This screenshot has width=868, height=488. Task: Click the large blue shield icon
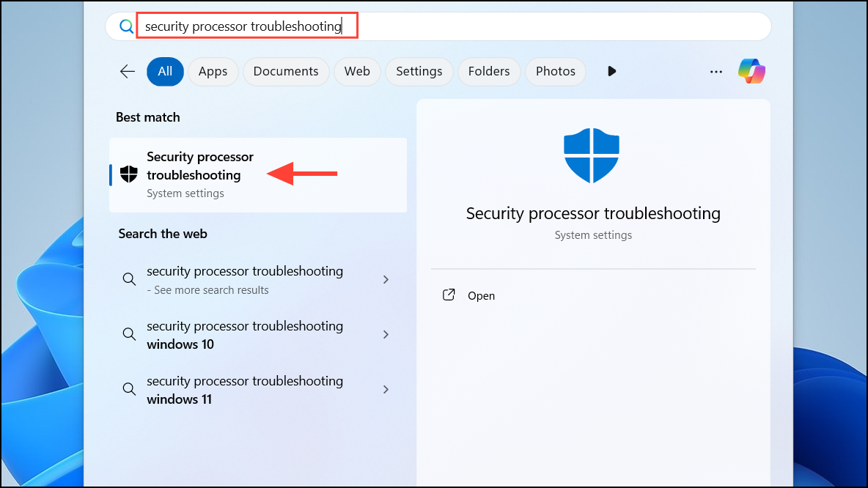(x=592, y=155)
